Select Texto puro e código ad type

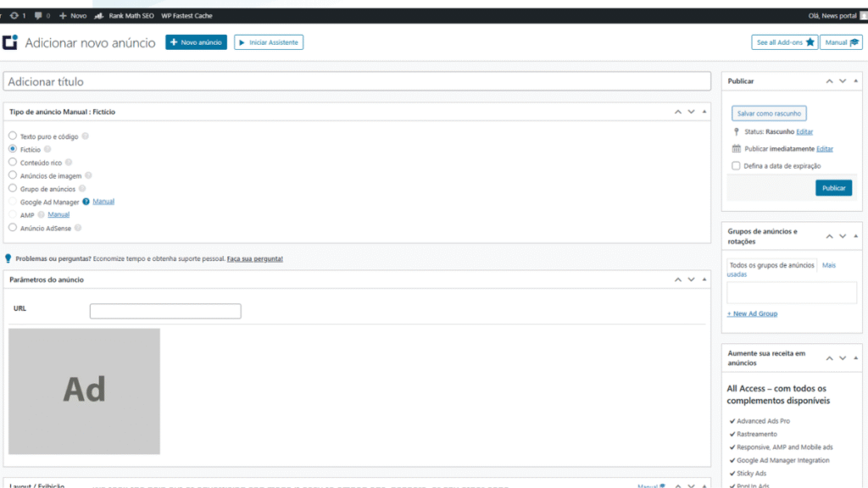tap(12, 136)
